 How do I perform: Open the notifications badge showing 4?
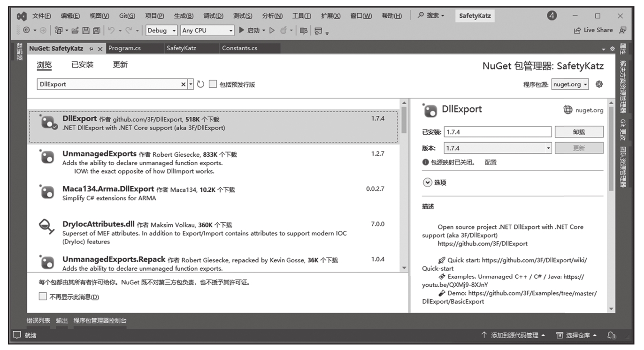tap(552, 15)
